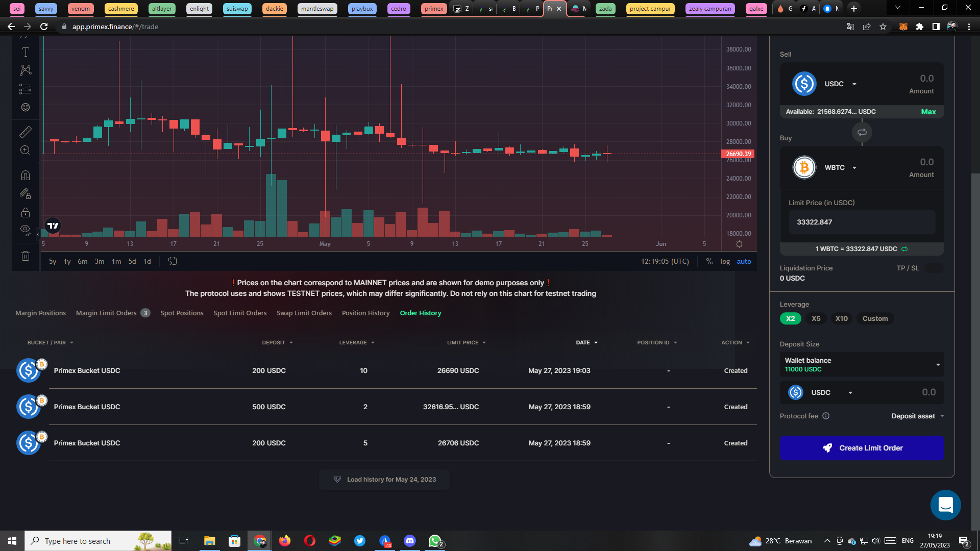Switch to Swap Limit Orders tab

[304, 313]
